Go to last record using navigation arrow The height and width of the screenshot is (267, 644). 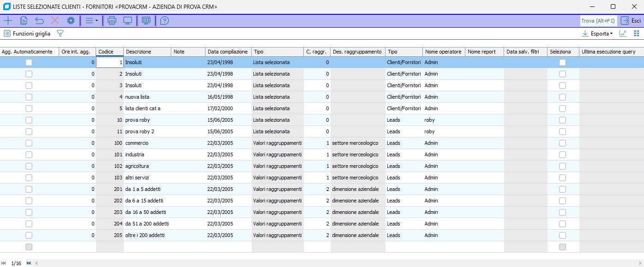[29, 263]
